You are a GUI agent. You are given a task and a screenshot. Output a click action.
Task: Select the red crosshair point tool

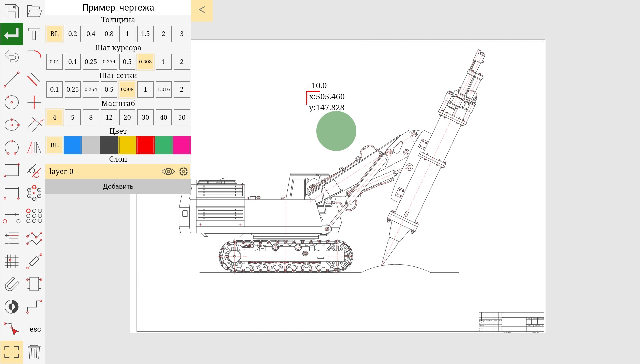click(x=34, y=102)
